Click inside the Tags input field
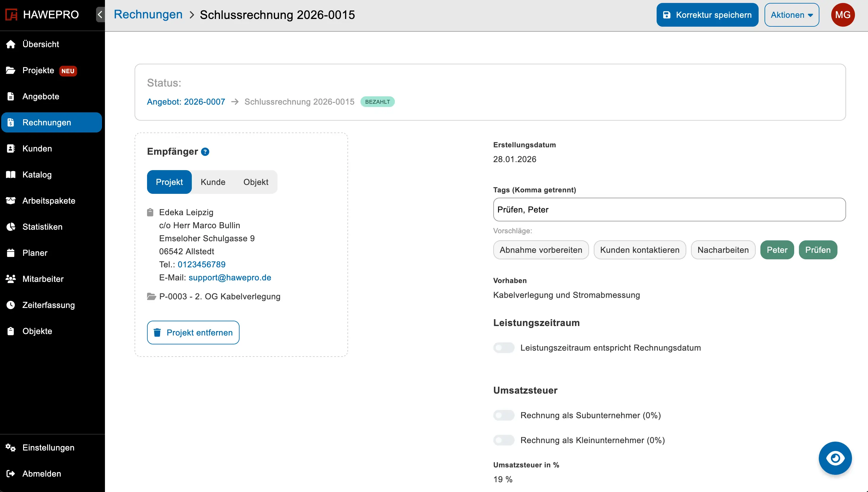 point(669,210)
